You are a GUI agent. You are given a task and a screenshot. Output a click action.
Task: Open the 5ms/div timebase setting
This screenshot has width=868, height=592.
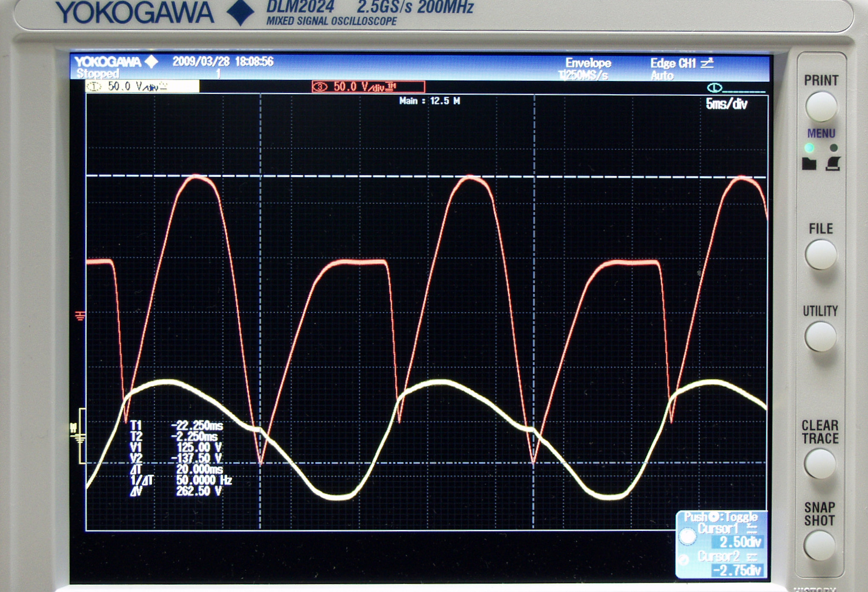click(x=726, y=104)
